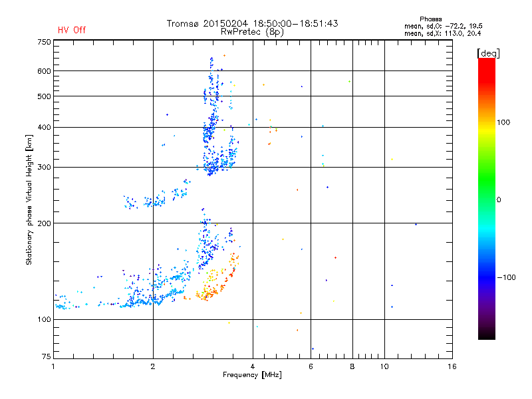Click the y-axis tick label '400'
The height and width of the screenshot is (399, 532).
(44, 127)
